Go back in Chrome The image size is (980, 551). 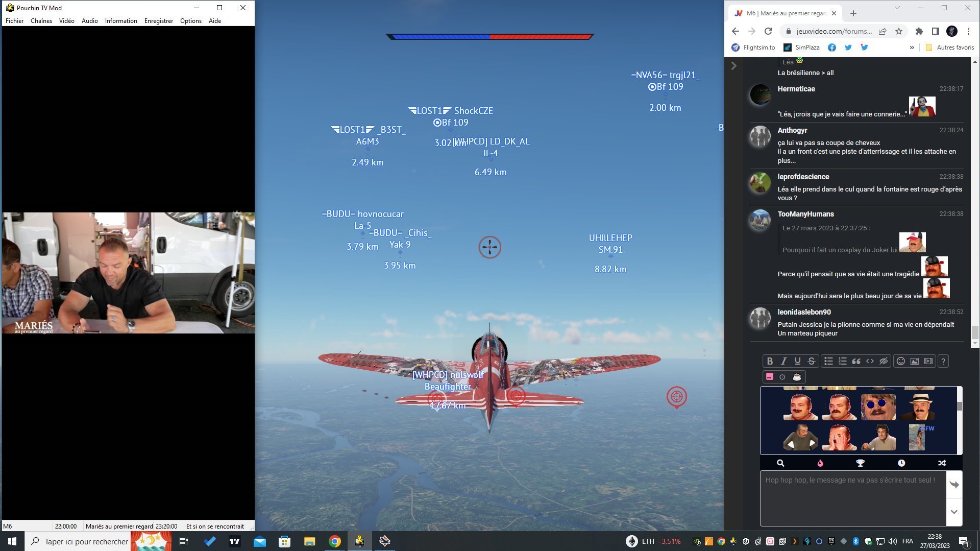tap(735, 31)
